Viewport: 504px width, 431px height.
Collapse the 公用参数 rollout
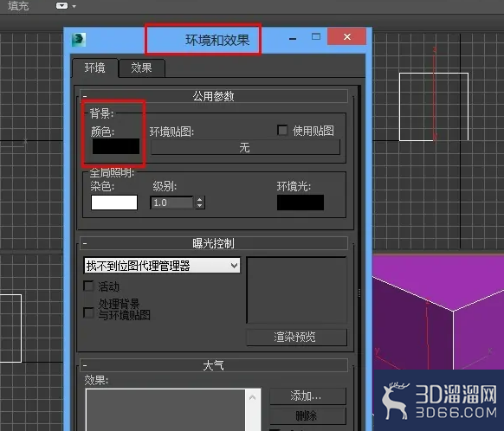(x=213, y=96)
